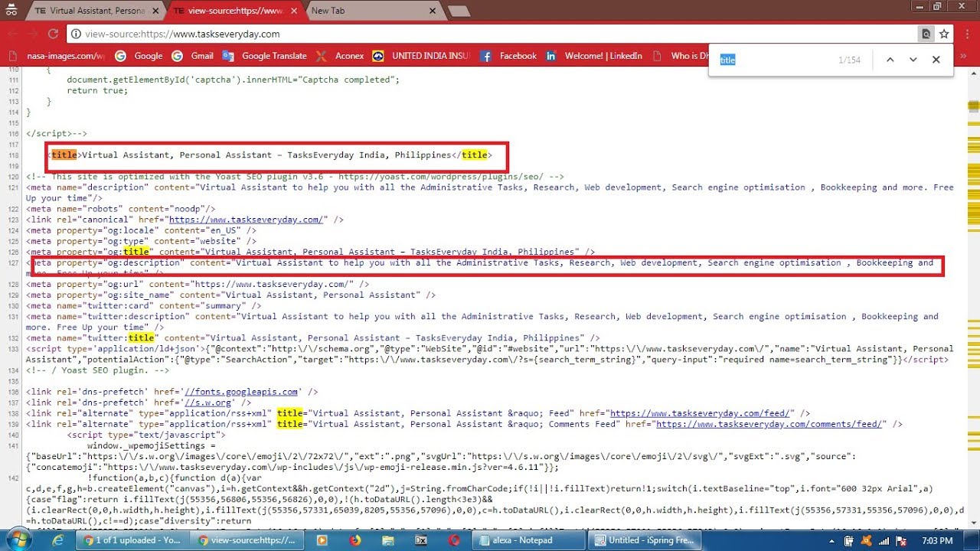The image size is (980, 551).
Task: Open the DX taskbar icon
Action: tap(421, 540)
